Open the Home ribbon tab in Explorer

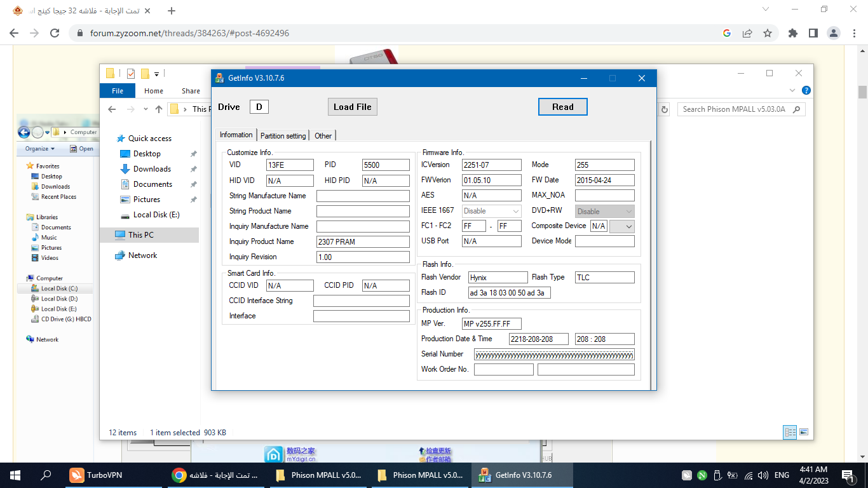coord(154,91)
